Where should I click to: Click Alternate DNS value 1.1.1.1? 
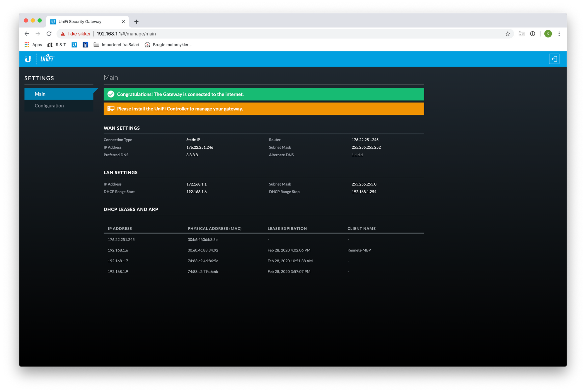(357, 155)
